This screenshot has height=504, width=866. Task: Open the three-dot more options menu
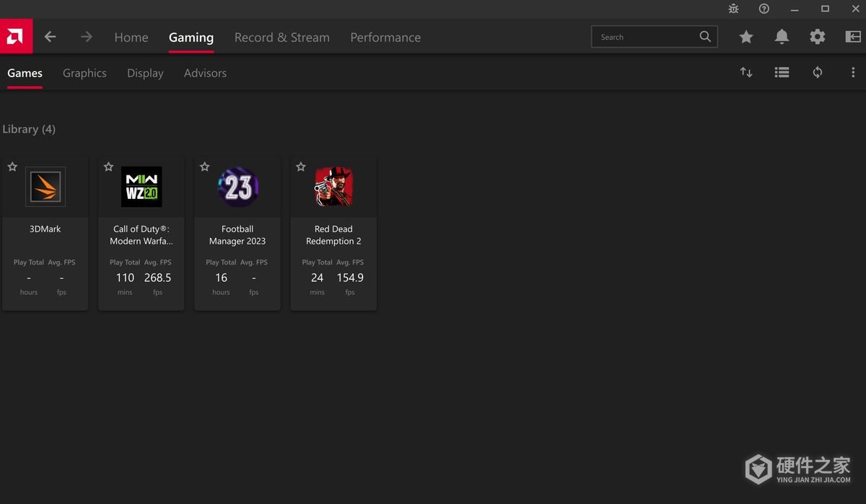point(853,72)
